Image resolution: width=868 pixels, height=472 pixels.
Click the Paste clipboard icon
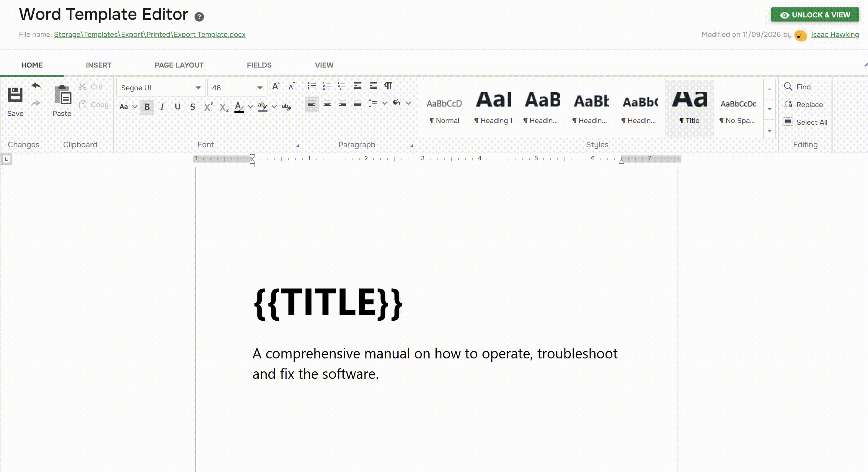(63, 95)
